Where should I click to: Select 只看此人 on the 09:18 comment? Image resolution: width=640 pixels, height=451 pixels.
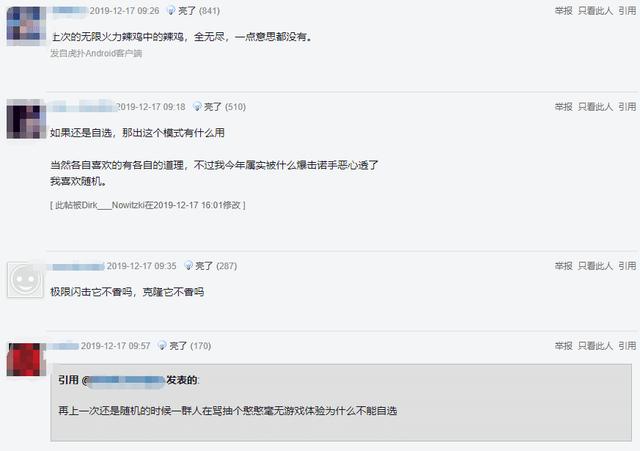pos(595,107)
